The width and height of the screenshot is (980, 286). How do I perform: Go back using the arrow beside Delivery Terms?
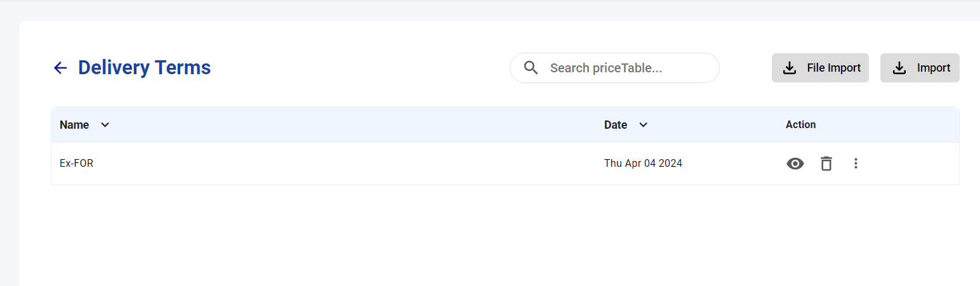pyautogui.click(x=60, y=68)
